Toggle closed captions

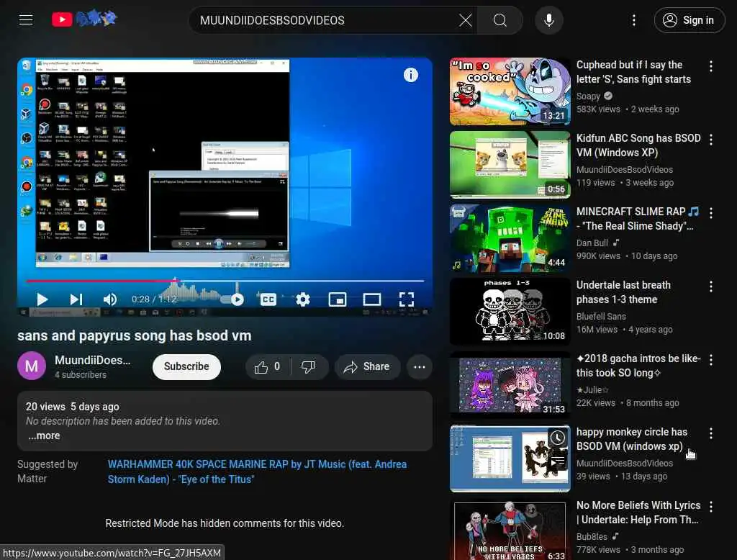pyautogui.click(x=268, y=299)
